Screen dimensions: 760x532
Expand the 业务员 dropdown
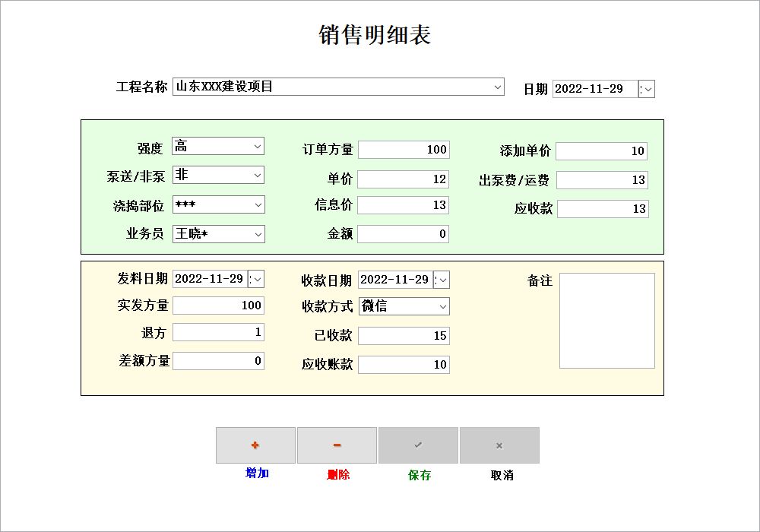tap(258, 235)
